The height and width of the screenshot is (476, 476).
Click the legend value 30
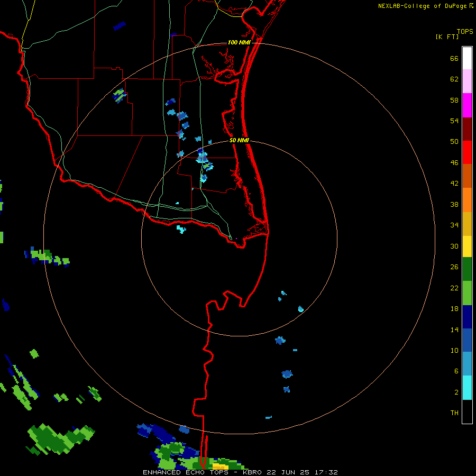click(x=454, y=246)
